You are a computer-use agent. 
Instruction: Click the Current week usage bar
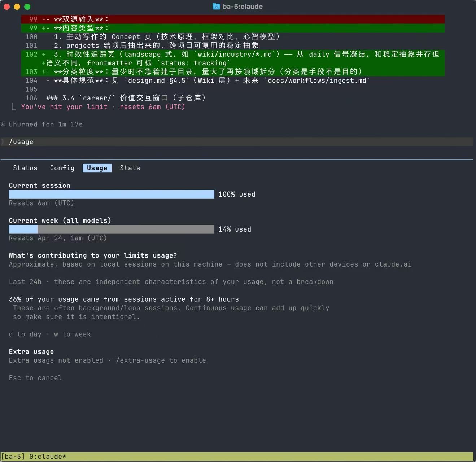(111, 229)
